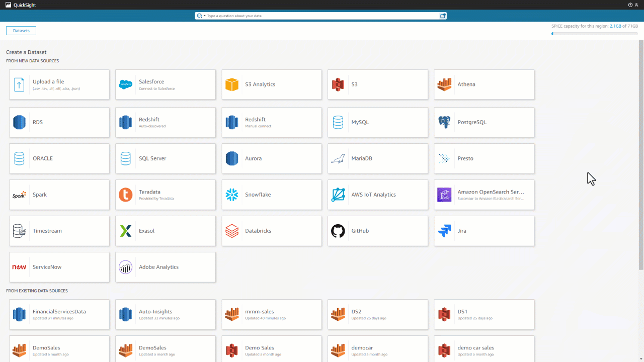Viewport: 644px width, 362px height.
Task: Select Redshift Auto-discovered card
Action: click(x=166, y=122)
